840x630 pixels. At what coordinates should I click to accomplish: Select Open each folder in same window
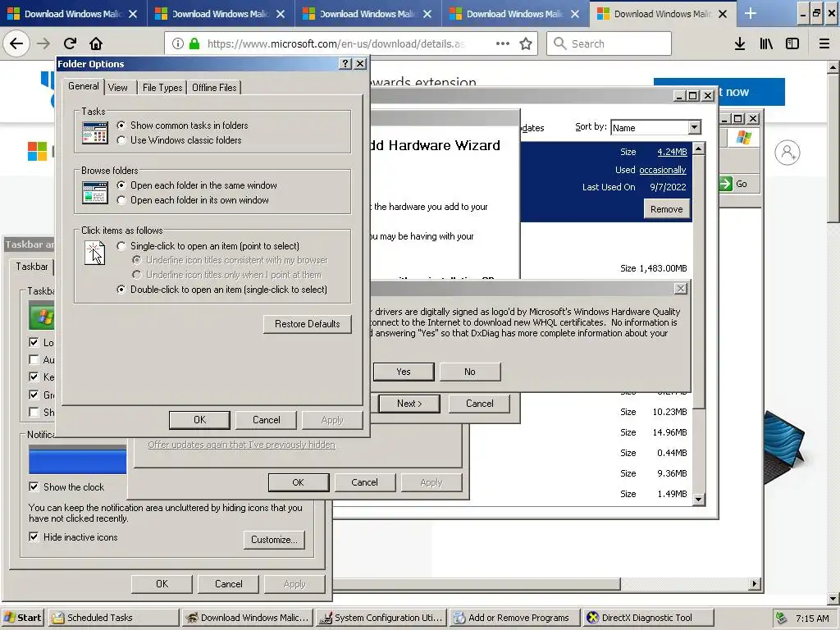[x=121, y=185]
